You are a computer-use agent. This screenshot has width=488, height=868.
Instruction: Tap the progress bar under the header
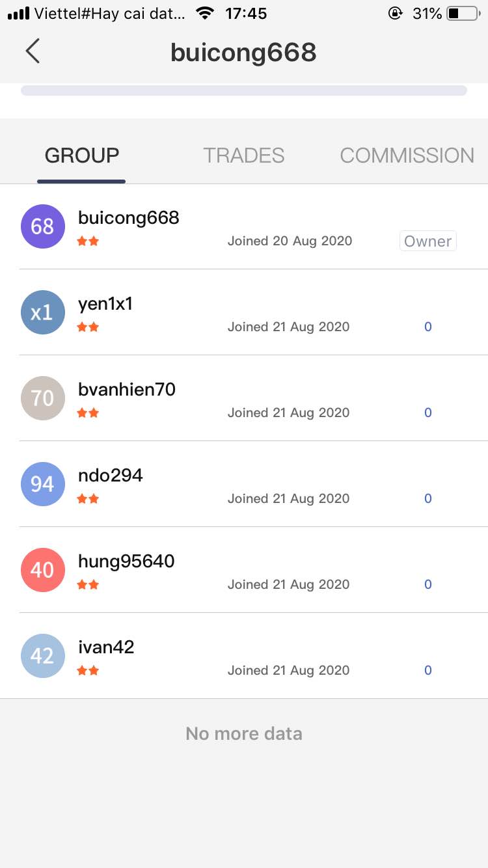point(244,90)
